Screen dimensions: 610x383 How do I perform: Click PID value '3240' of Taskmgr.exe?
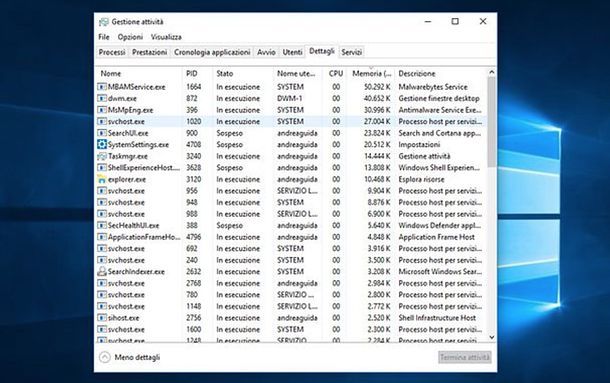point(193,156)
